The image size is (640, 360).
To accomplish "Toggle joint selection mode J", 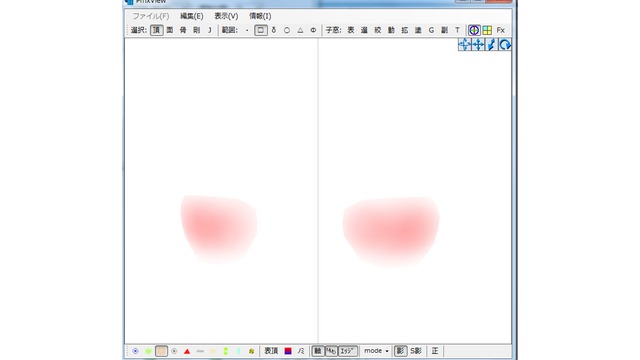I will 210,30.
